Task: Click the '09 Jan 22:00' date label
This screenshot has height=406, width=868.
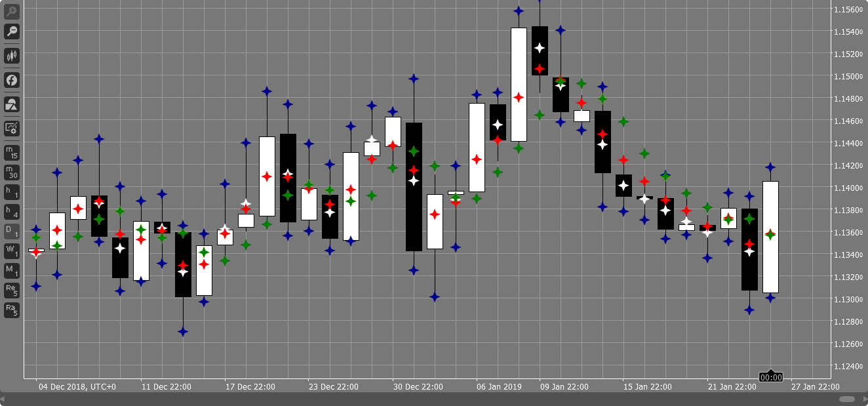Action: click(x=565, y=387)
